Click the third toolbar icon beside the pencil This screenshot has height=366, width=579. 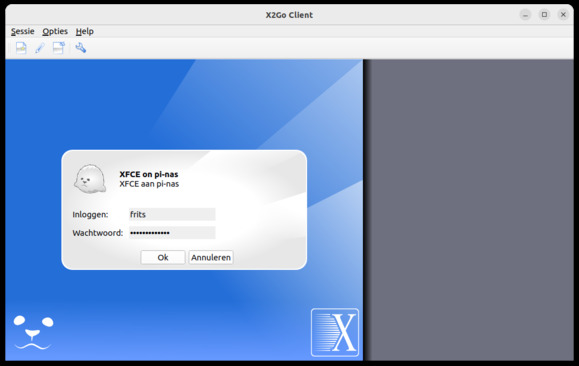click(59, 48)
